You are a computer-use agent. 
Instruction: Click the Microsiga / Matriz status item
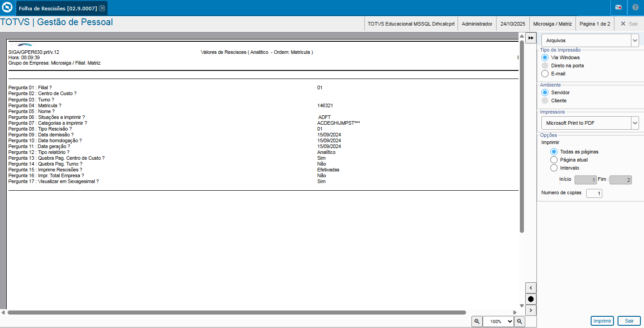552,24
